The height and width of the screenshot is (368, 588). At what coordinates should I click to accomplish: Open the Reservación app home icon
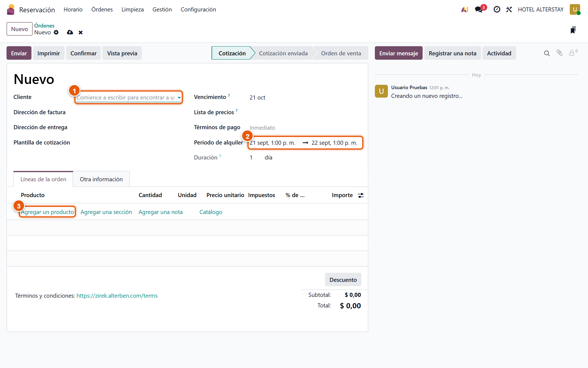tap(11, 10)
